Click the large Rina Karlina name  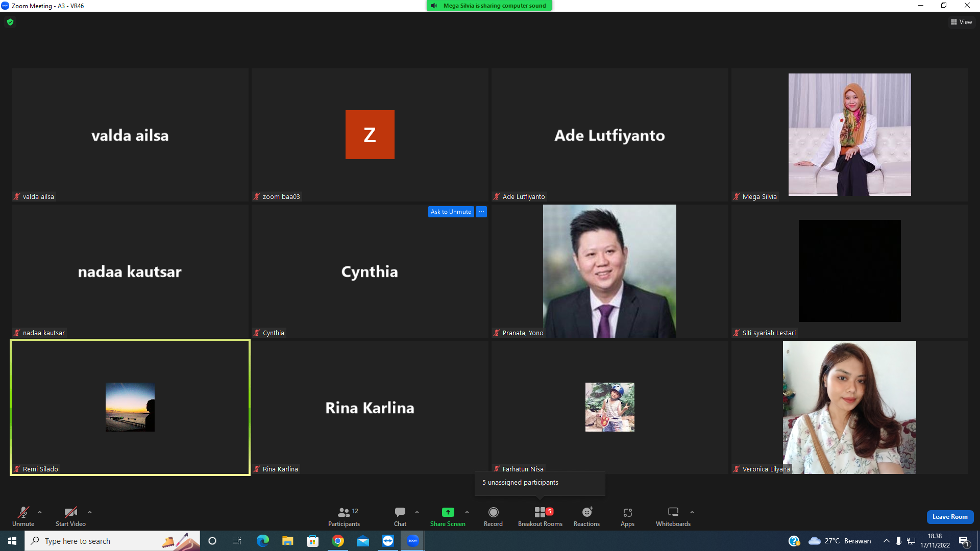tap(370, 408)
